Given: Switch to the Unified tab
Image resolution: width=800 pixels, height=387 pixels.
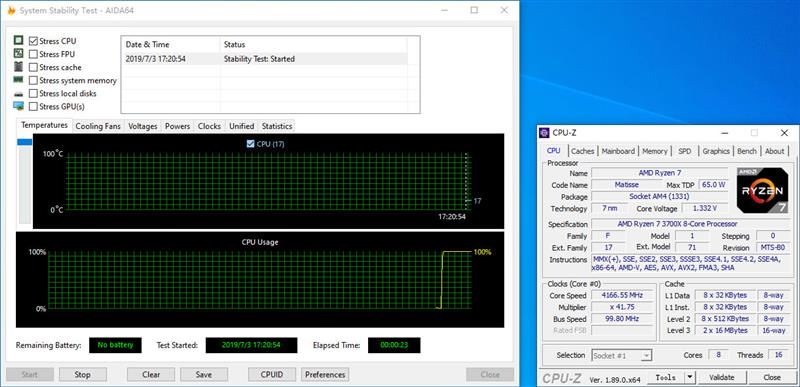Looking at the screenshot, I should pos(241,126).
